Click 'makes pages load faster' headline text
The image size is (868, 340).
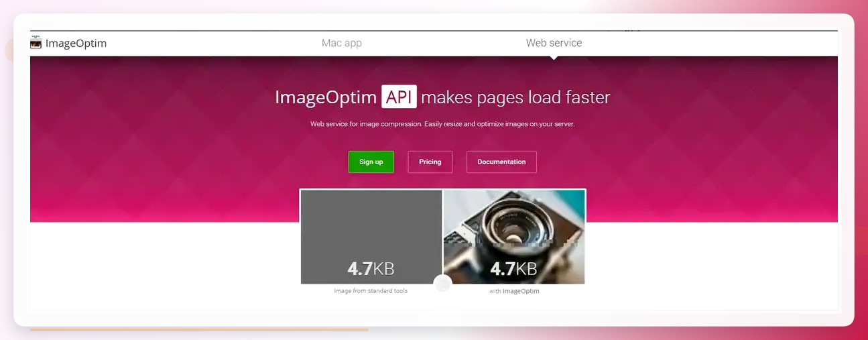pyautogui.click(x=515, y=97)
